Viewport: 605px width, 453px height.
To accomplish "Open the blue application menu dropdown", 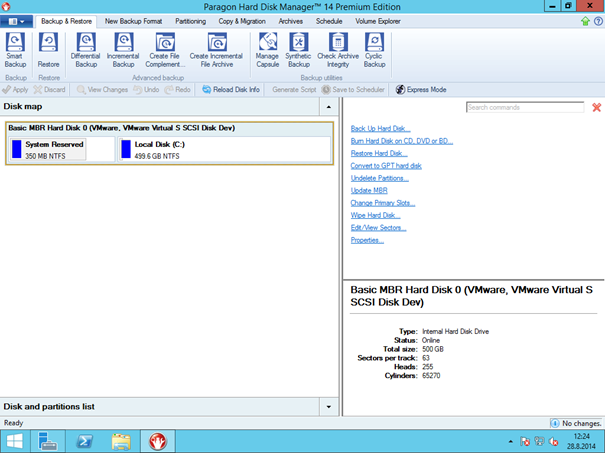I will click(19, 21).
